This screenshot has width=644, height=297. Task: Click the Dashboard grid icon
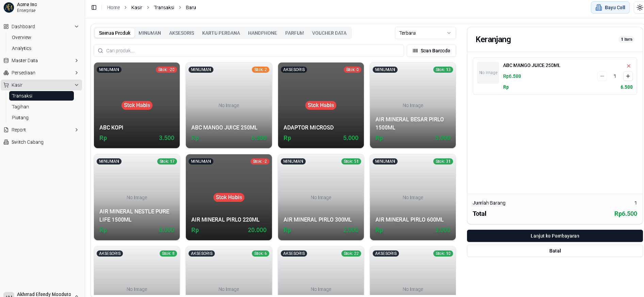point(6,27)
